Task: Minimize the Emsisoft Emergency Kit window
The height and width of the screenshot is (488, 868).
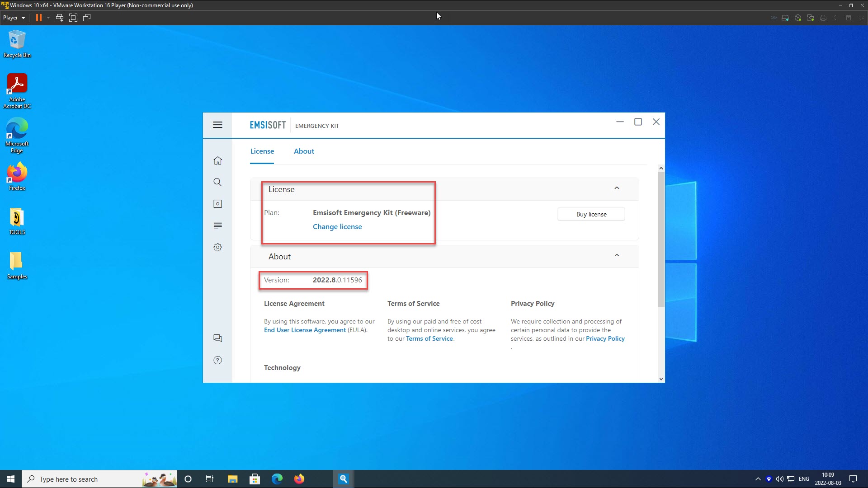Action: tap(620, 122)
